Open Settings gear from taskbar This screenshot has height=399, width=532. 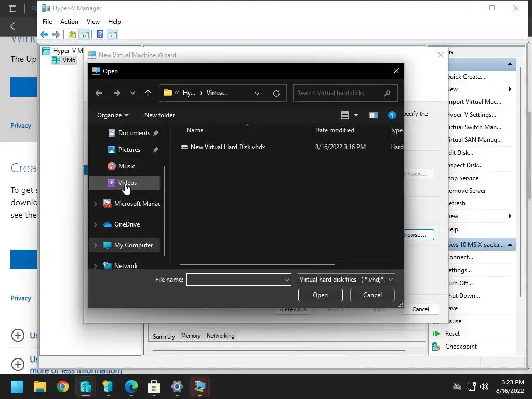click(x=177, y=387)
